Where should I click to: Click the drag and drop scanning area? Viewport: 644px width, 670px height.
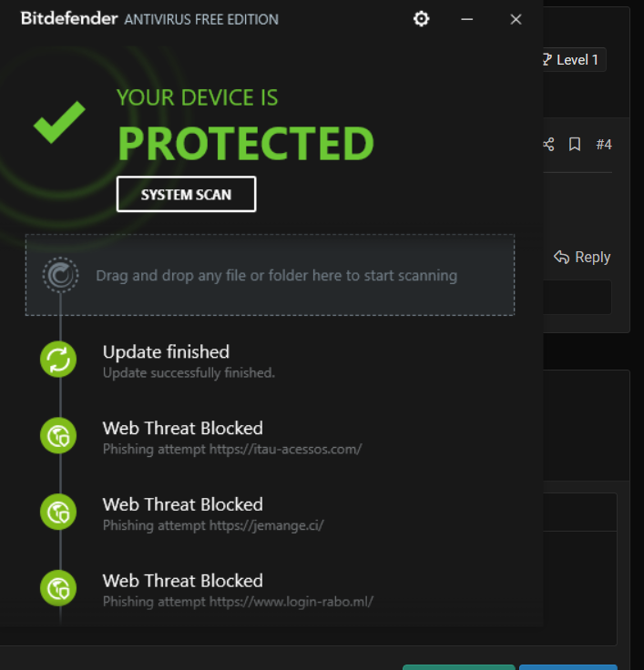tap(276, 275)
